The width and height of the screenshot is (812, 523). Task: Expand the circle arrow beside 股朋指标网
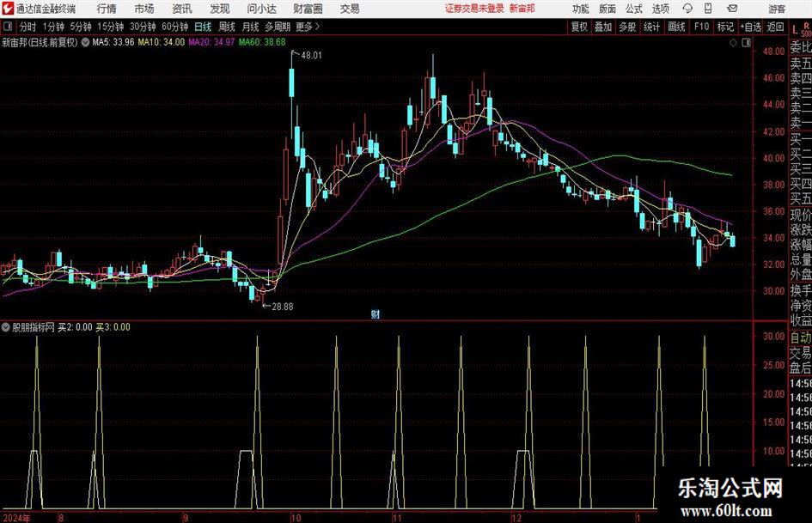6,327
